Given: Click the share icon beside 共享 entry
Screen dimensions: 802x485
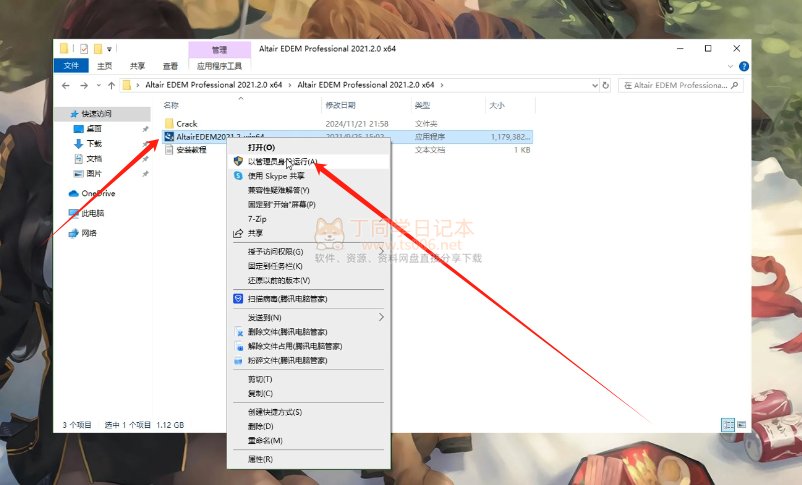Looking at the screenshot, I should tap(238, 233).
